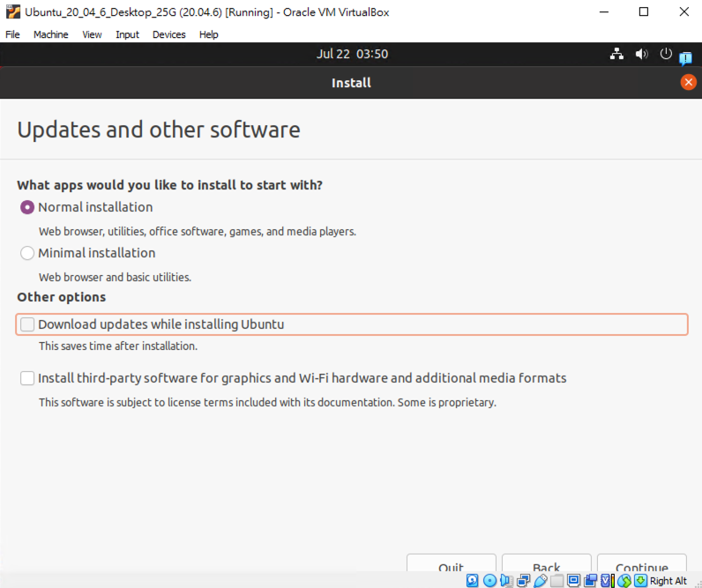Click the volume speaker icon in Ubuntu top bar
Viewport: 702px width, 588px height.
tap(641, 54)
